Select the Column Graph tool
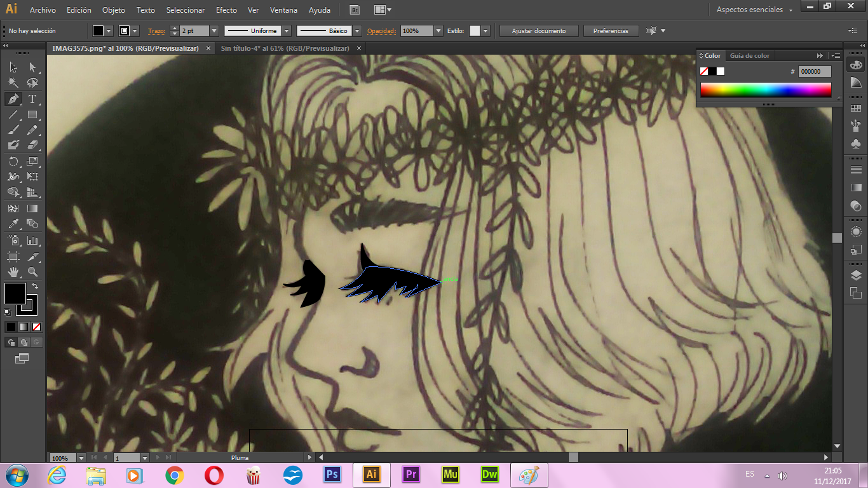The width and height of the screenshot is (868, 488). click(x=32, y=240)
